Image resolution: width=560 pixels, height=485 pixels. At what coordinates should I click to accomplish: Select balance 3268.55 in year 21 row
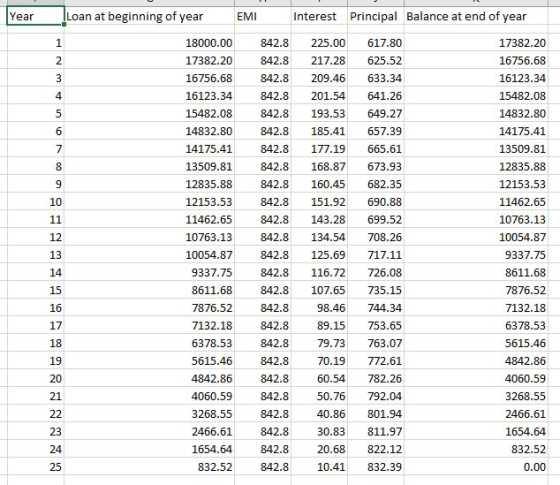pos(476,396)
